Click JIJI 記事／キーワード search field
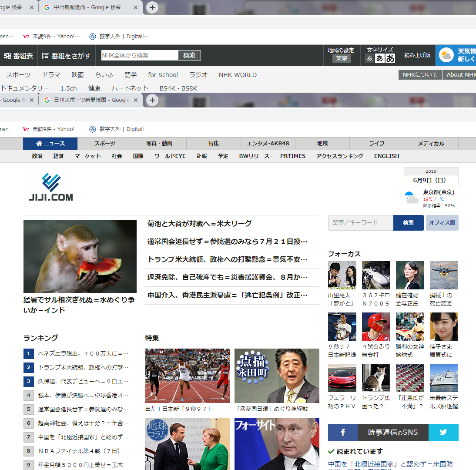 tap(361, 223)
